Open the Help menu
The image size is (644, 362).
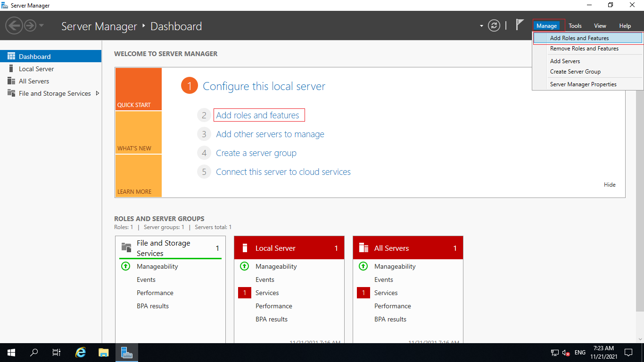tap(625, 26)
